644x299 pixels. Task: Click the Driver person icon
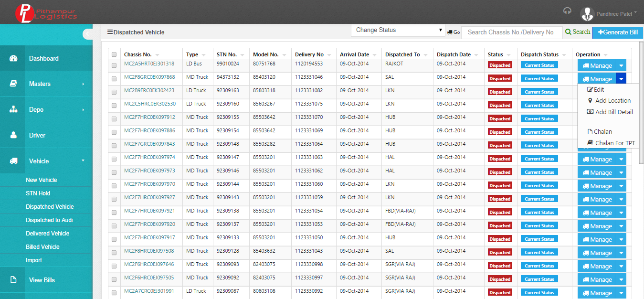point(13,135)
